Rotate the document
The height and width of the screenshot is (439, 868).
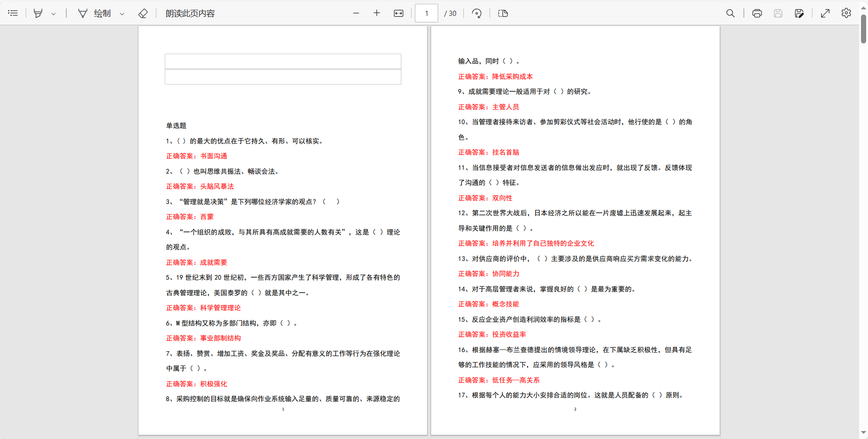pos(476,13)
